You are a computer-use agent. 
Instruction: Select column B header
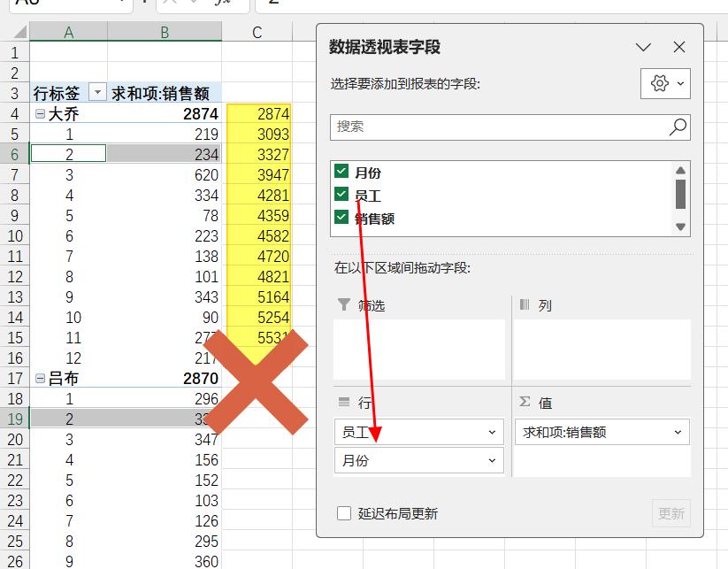point(165,32)
